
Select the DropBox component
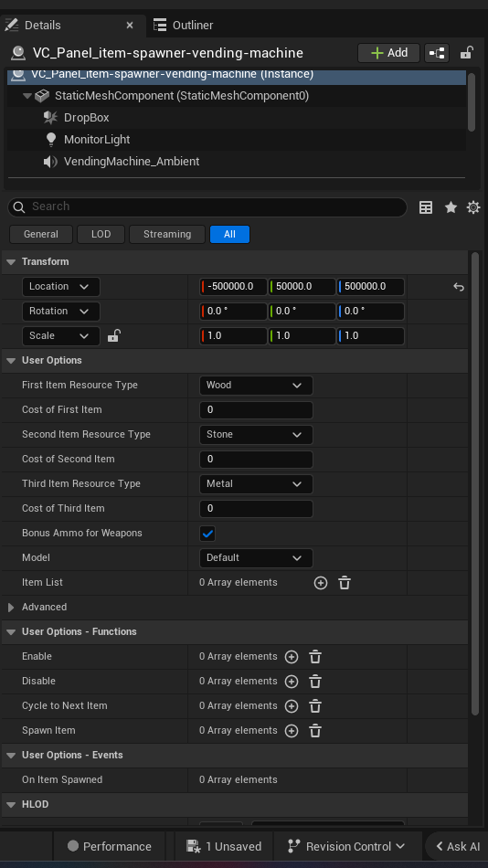[x=87, y=117]
